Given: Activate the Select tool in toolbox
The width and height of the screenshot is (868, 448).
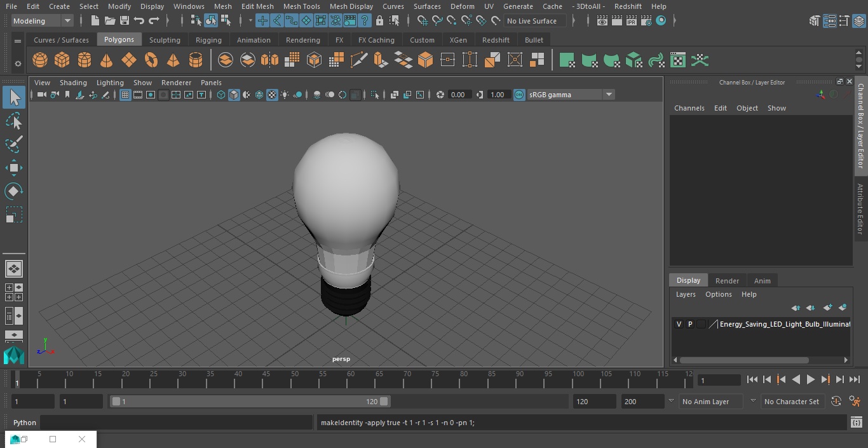Looking at the screenshot, I should click(x=14, y=97).
